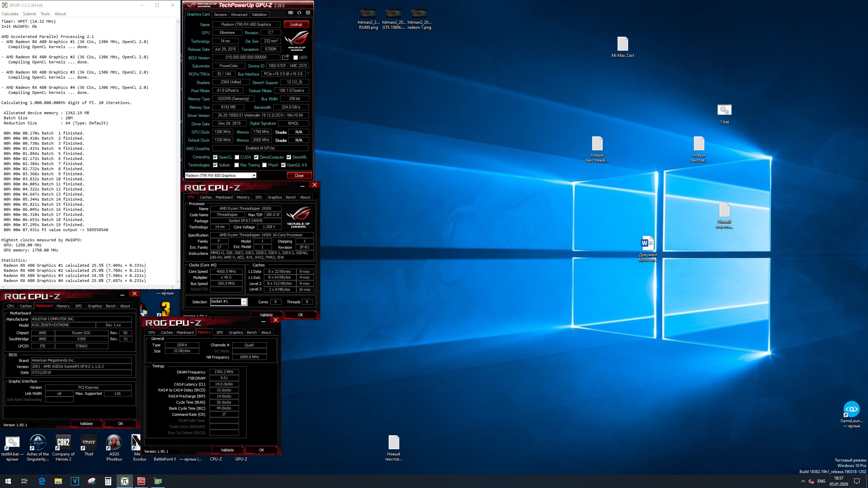Click GPUPI vertical scrollbar up arrow
This screenshot has height=488, width=868.
(x=178, y=21)
